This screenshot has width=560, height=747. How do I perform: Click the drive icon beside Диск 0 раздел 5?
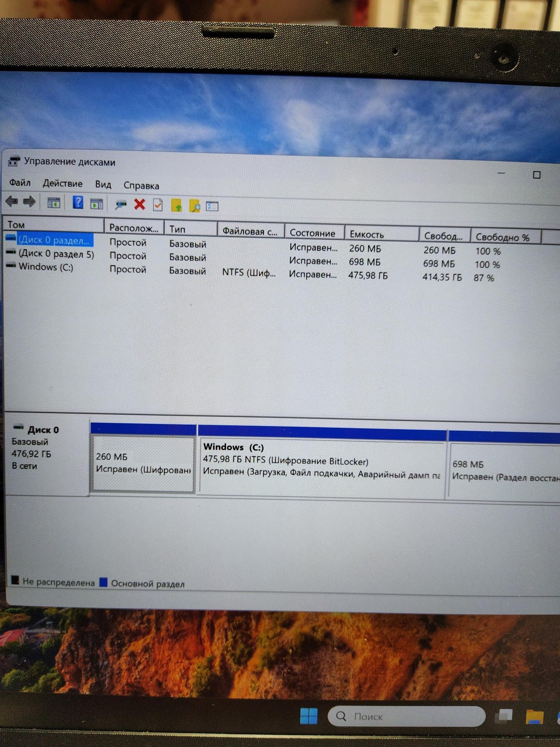click(x=11, y=252)
